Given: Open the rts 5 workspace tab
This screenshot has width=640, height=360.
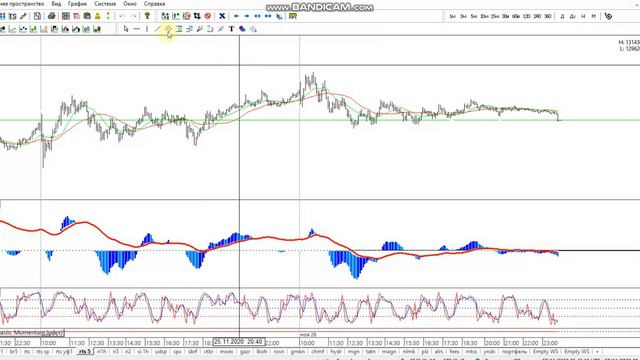Looking at the screenshot, I should (x=85, y=351).
